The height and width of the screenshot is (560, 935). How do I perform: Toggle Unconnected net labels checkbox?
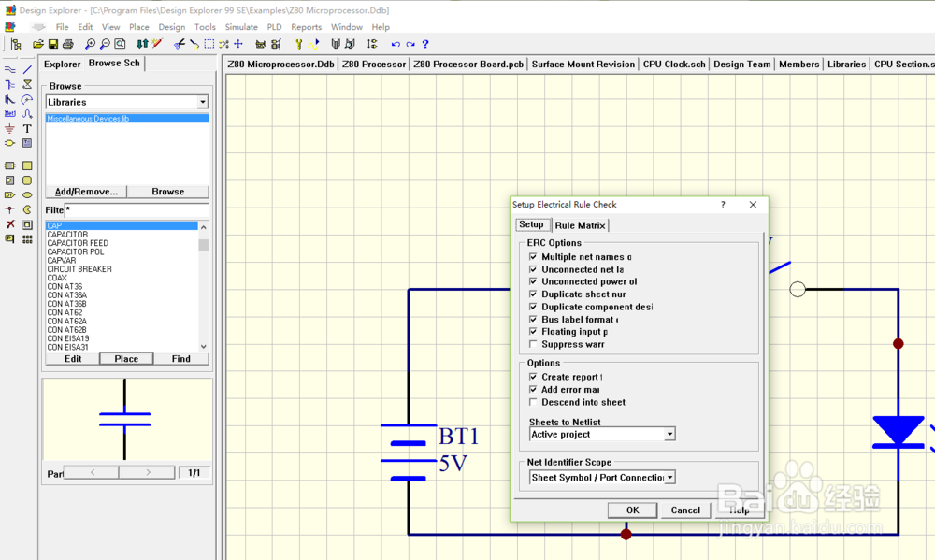533,269
